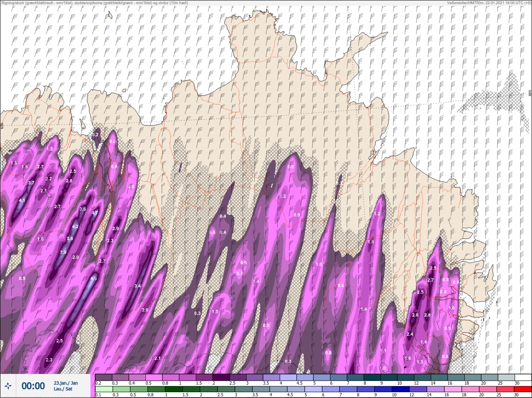532x398 pixels.
Task: Click the 3.6 precipitation value on the map
Action: click(83, 209)
